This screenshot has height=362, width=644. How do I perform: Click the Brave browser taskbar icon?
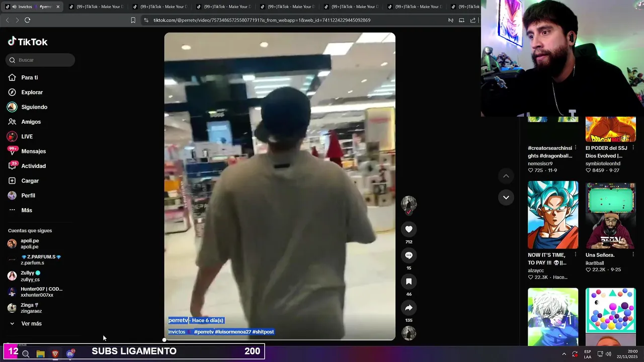click(x=55, y=354)
